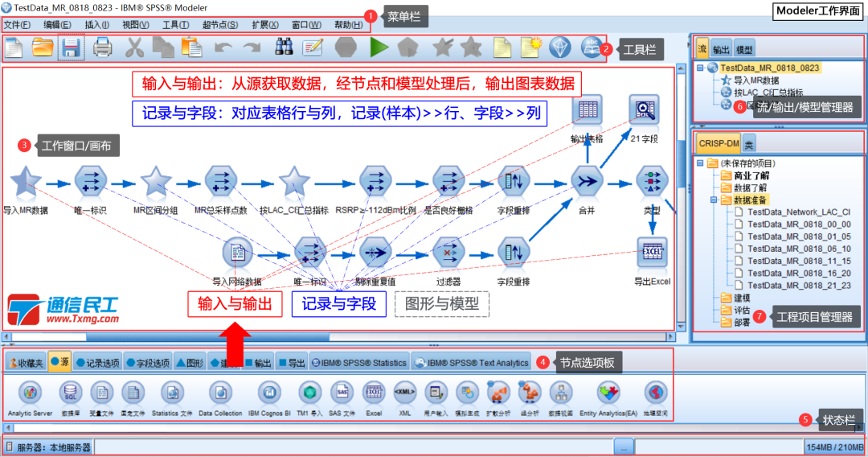This screenshot has width=868, height=457.
Task: Pick the Analytic Server palette node
Action: pyautogui.click(x=30, y=393)
